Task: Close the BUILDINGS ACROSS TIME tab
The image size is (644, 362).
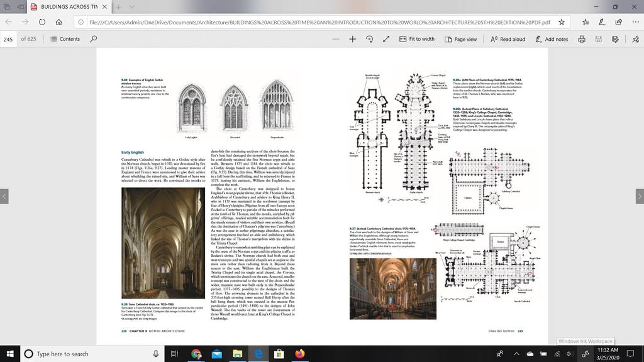Action: click(105, 6)
